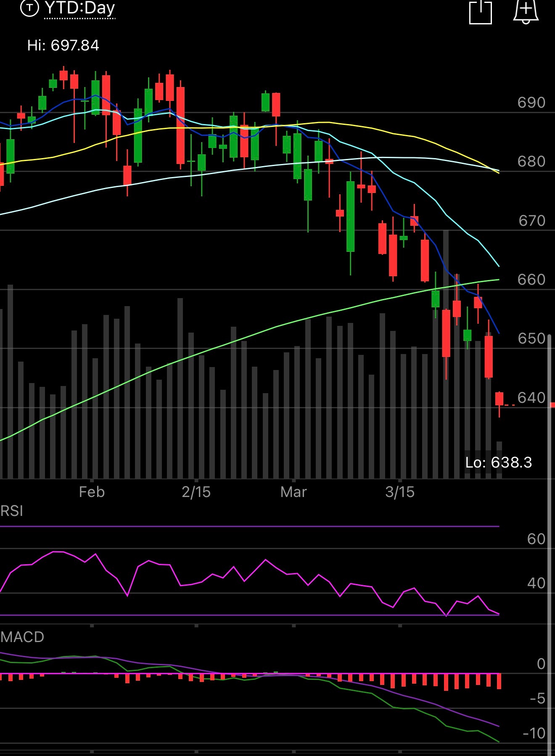Tap the last red candlestick near 640

coord(499,399)
